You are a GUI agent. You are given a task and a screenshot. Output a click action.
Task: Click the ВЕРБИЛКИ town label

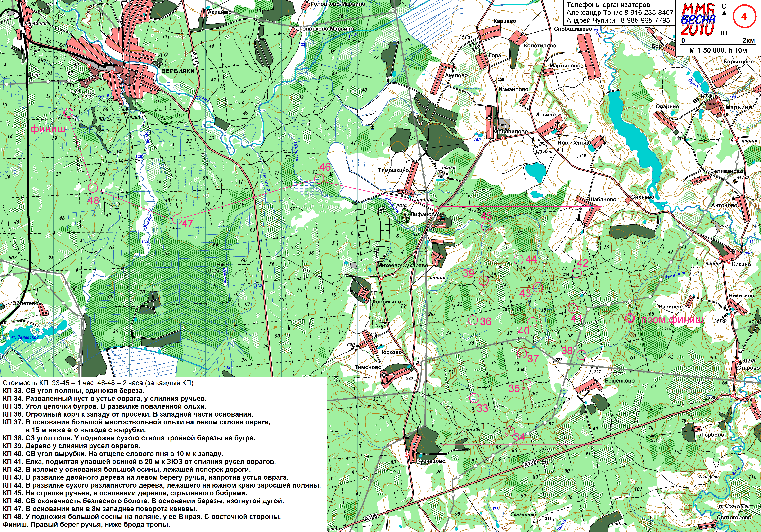(x=178, y=71)
